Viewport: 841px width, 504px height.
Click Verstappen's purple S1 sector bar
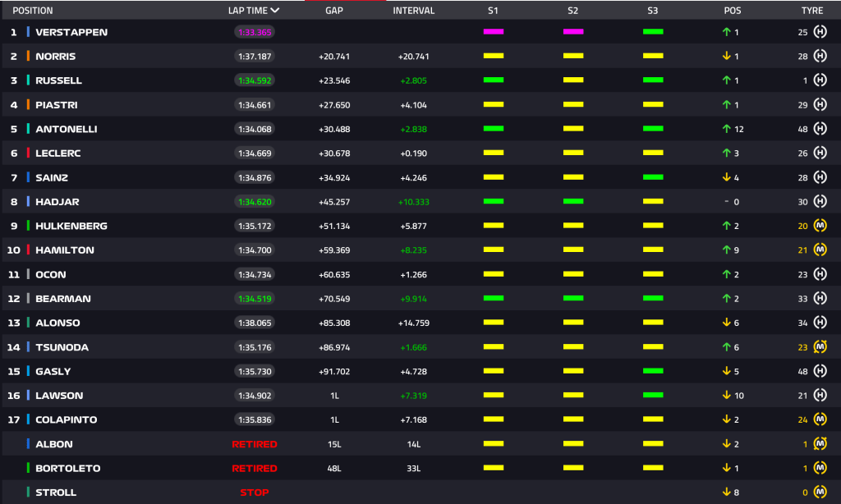(x=494, y=32)
